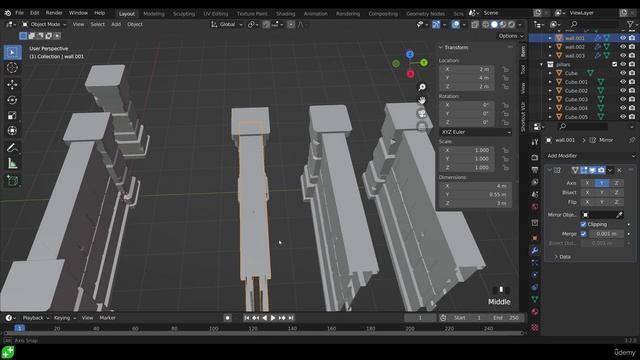Open the Object Mode dropdown

point(44,24)
